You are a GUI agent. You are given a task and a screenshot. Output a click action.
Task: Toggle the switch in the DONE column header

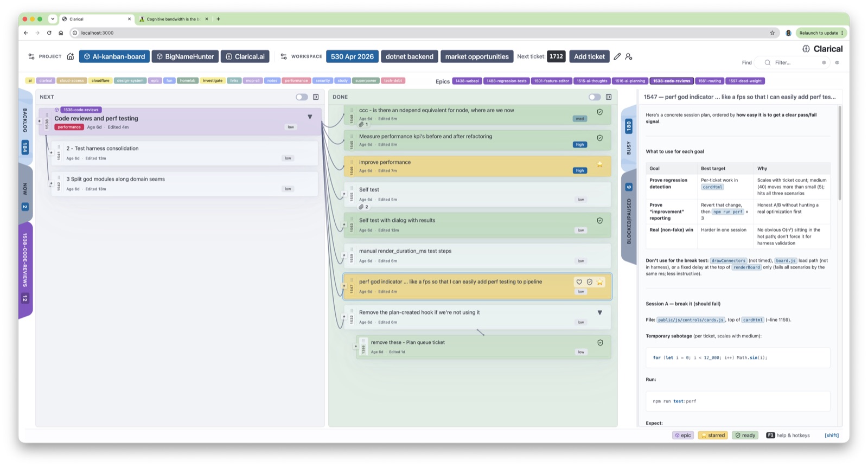coord(595,97)
